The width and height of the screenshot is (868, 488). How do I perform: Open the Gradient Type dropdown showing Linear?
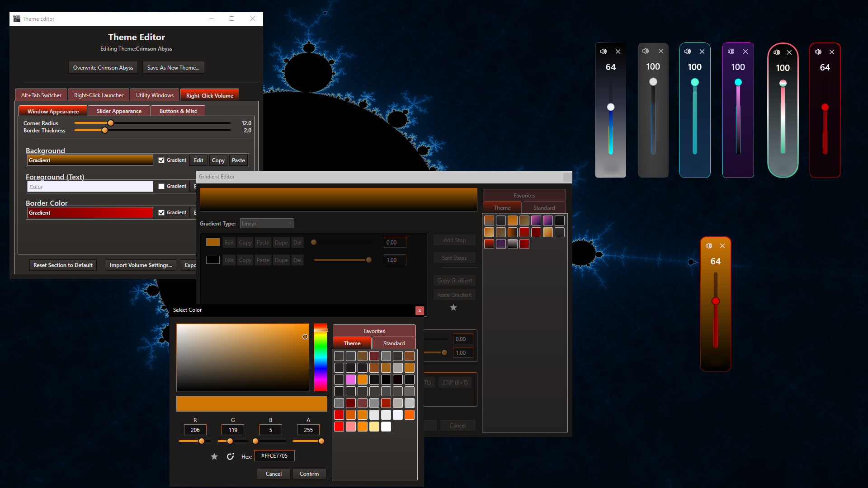(267, 223)
